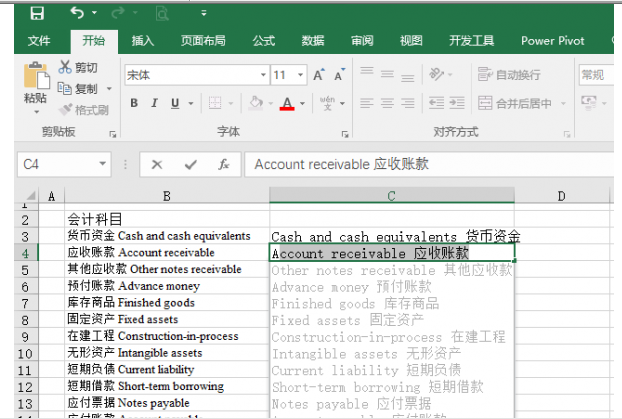Click the top align icon
Image resolution: width=622 pixels, height=419 pixels.
coord(367,71)
